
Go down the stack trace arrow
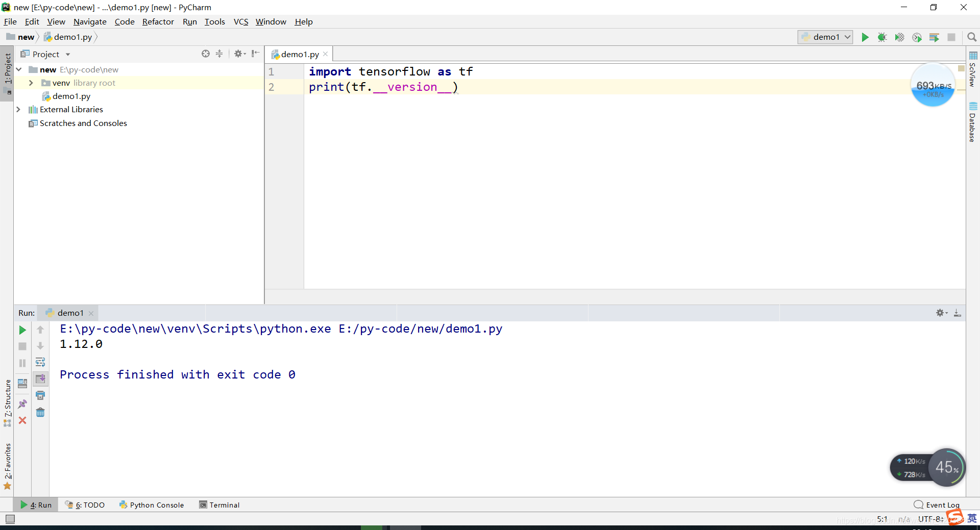pyautogui.click(x=40, y=346)
